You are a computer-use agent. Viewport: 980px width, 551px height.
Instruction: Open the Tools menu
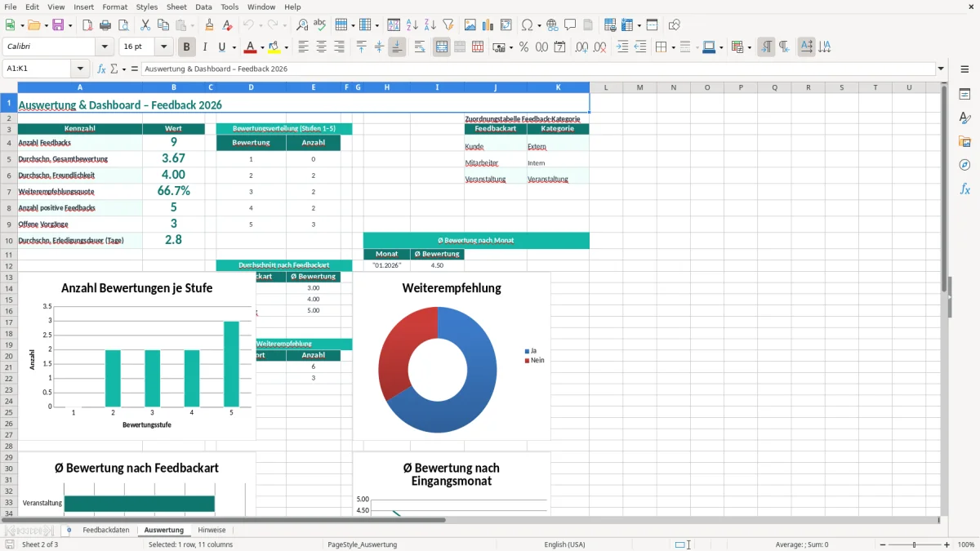tap(229, 7)
